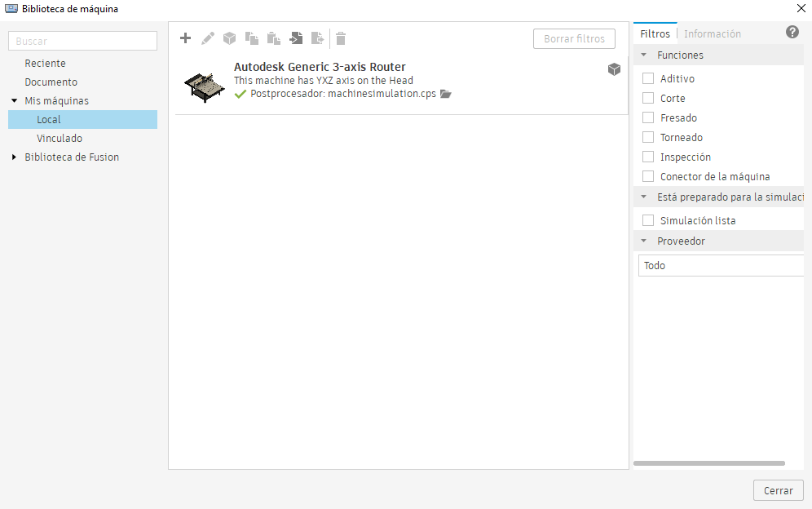Select the Local machines folder
The width and height of the screenshot is (812, 509).
pyautogui.click(x=83, y=119)
